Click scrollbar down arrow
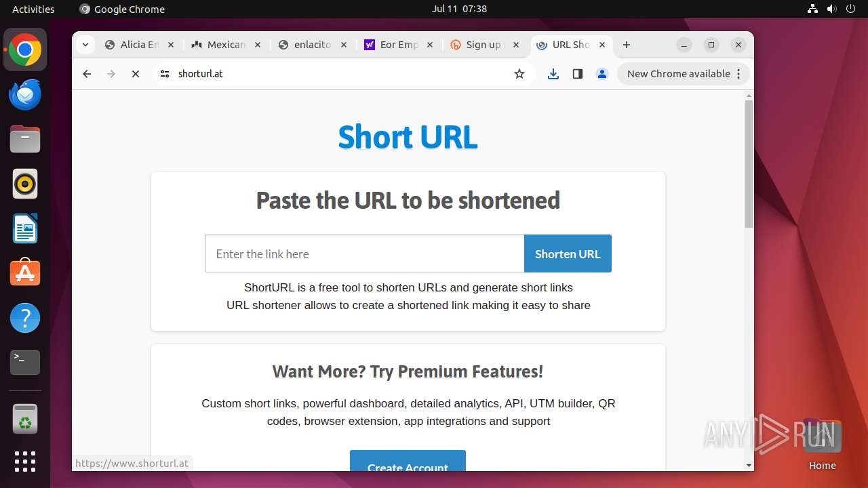This screenshot has height=488, width=868. coord(749,466)
